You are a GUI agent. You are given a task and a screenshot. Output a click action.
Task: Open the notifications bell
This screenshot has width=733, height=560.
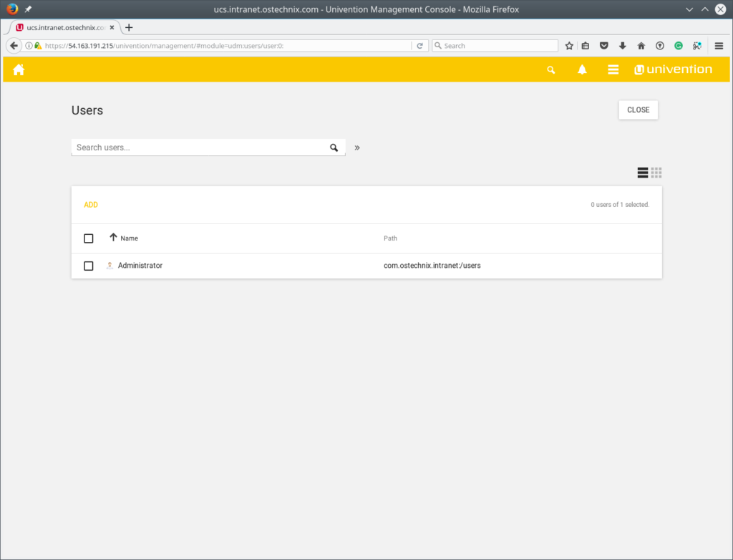[x=582, y=69]
